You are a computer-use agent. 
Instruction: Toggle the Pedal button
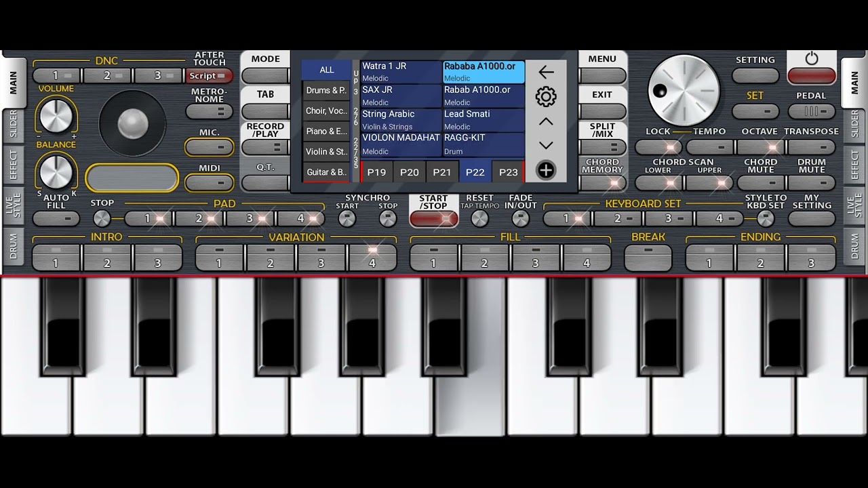click(x=812, y=112)
